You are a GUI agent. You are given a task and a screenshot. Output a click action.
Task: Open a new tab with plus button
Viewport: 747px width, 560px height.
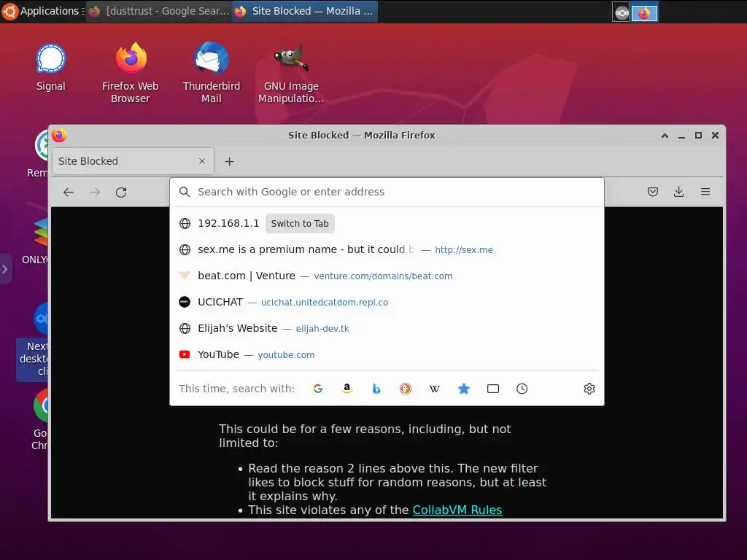click(x=229, y=161)
